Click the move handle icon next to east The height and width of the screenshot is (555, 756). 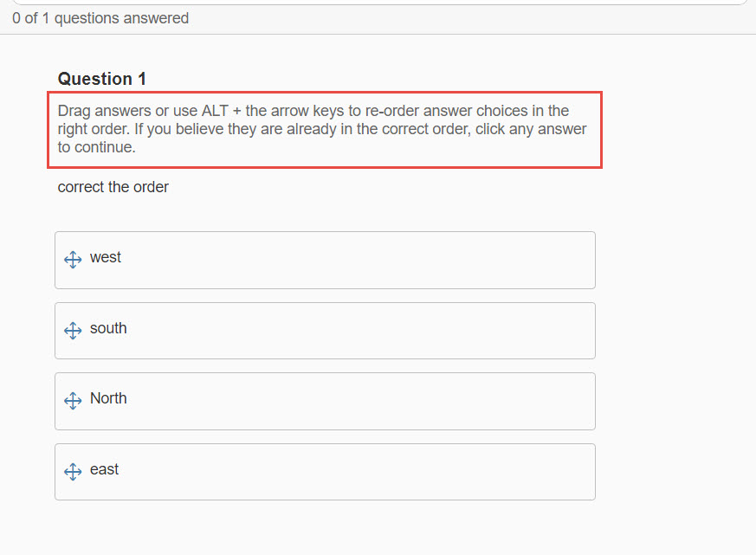73,471
